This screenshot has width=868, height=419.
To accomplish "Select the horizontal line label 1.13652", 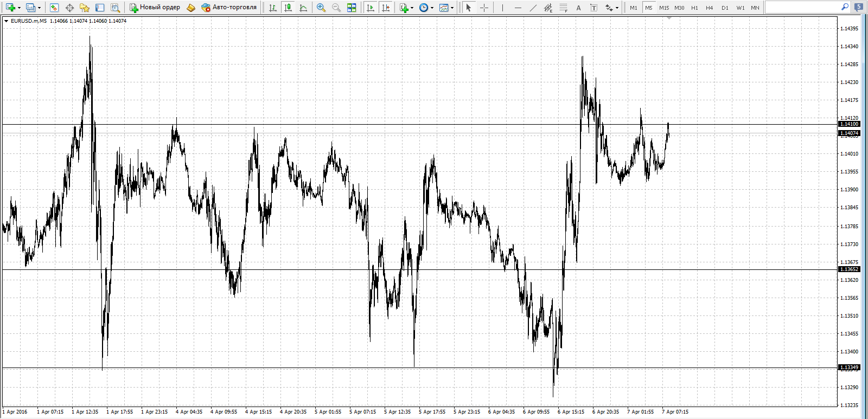I will pos(850,269).
